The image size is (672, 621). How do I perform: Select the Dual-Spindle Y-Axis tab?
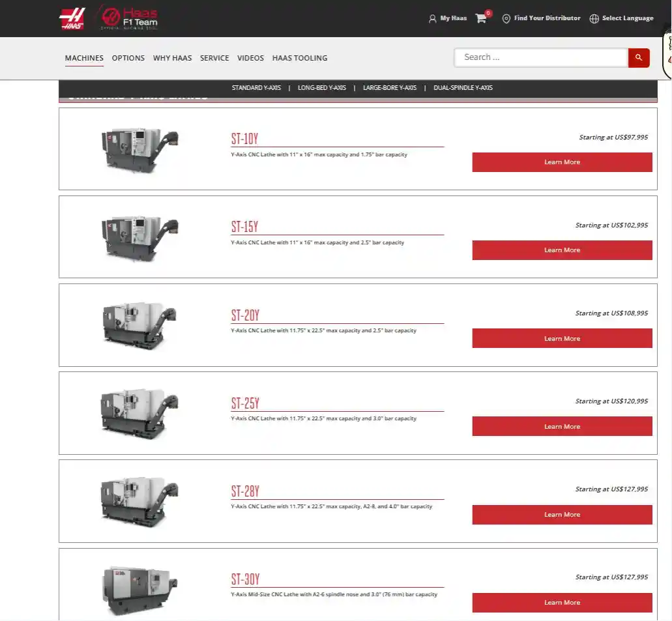click(x=463, y=87)
